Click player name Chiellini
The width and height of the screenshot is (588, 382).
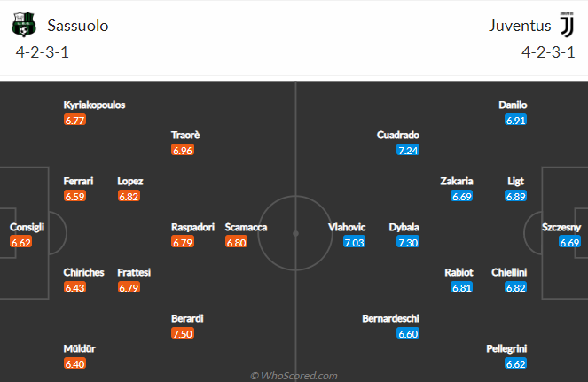tap(509, 272)
